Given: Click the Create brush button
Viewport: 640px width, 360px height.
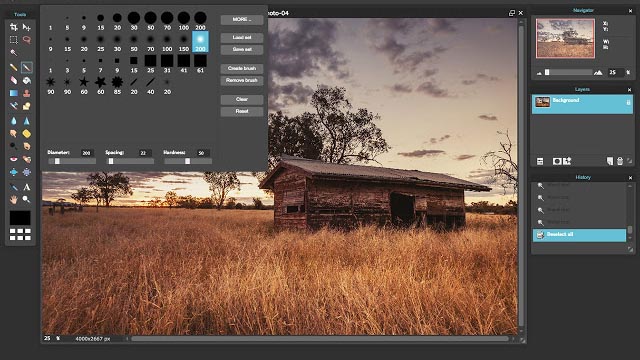Looking at the screenshot, I should coord(242,69).
